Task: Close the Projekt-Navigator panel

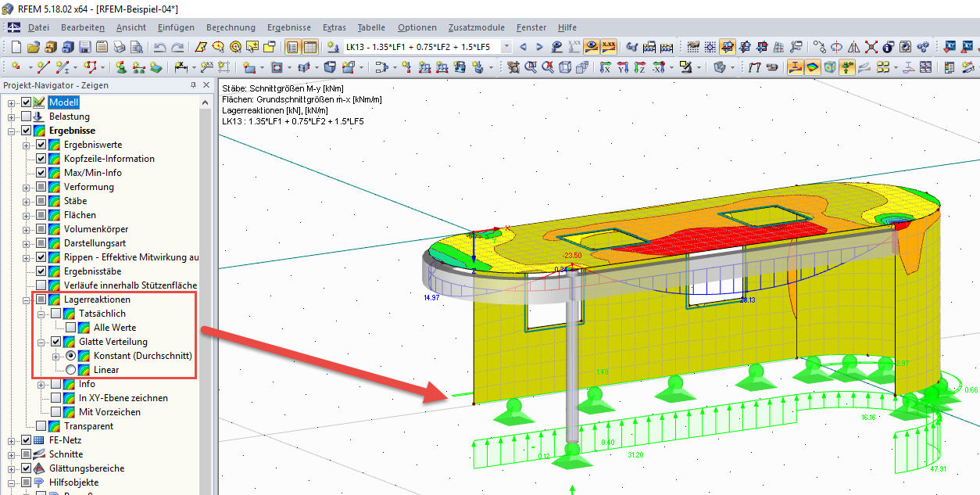Action: tap(206, 85)
